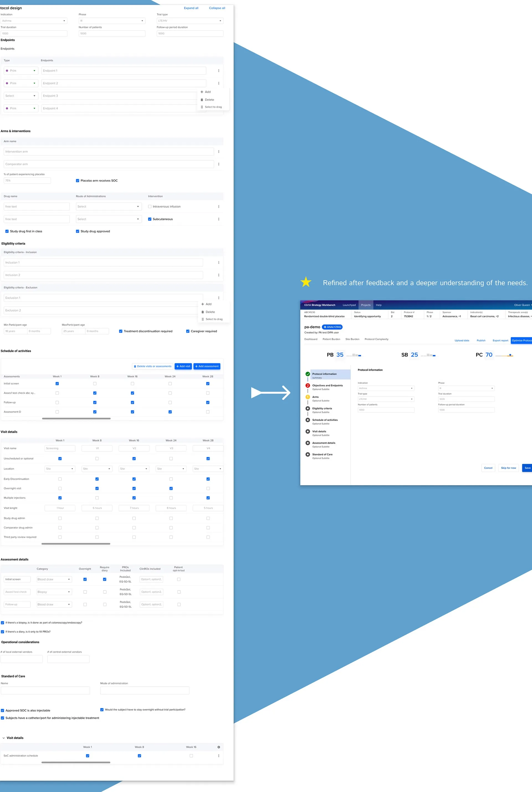This screenshot has width=532, height=792.
Task: Toggle Caregiver required checkbox
Action: click(x=188, y=331)
